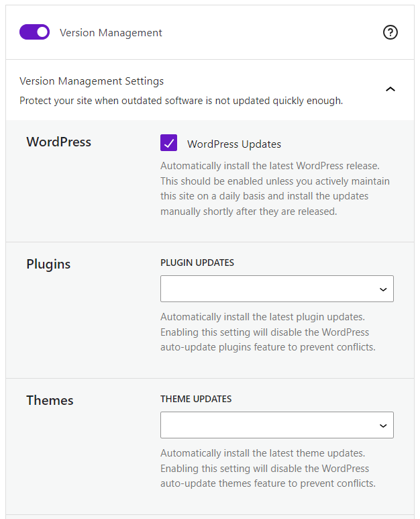Image resolution: width=420 pixels, height=519 pixels.
Task: Click the THEME UPDATES label
Action: coord(196,399)
